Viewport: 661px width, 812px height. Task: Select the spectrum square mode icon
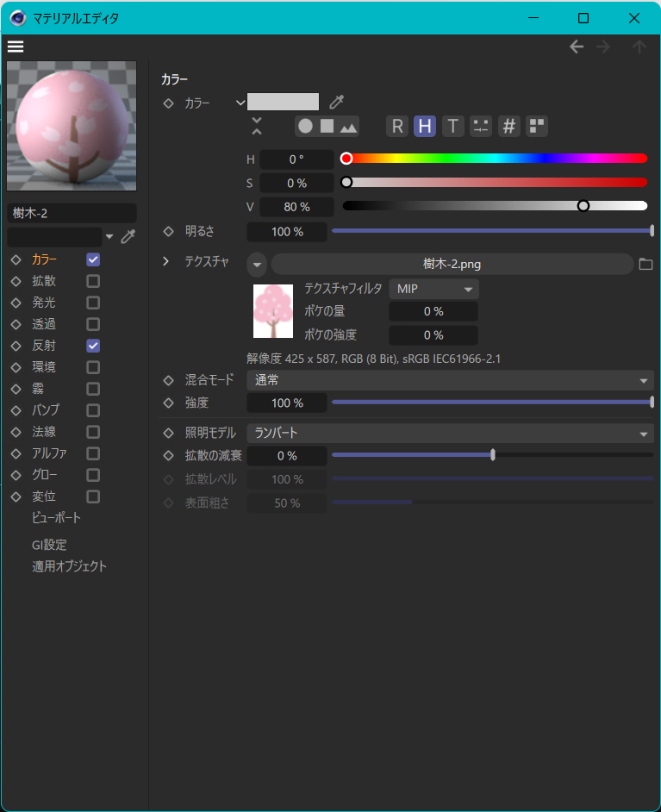coord(327,127)
